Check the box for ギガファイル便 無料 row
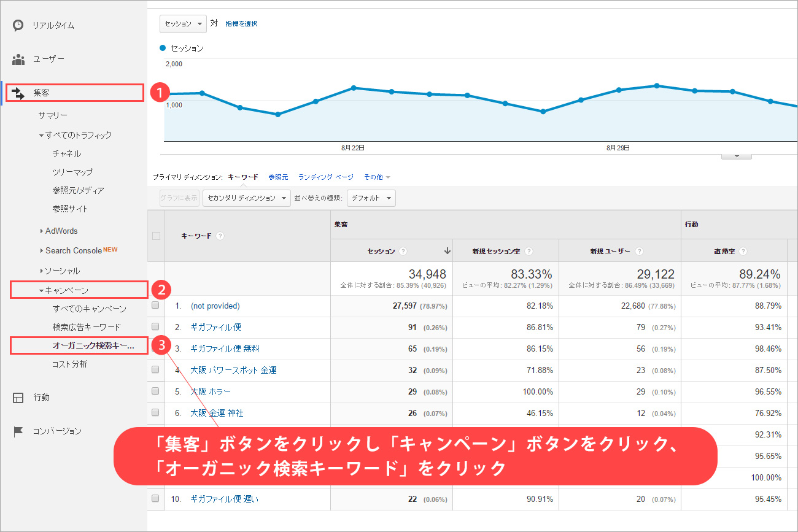This screenshot has height=532, width=798. point(155,348)
